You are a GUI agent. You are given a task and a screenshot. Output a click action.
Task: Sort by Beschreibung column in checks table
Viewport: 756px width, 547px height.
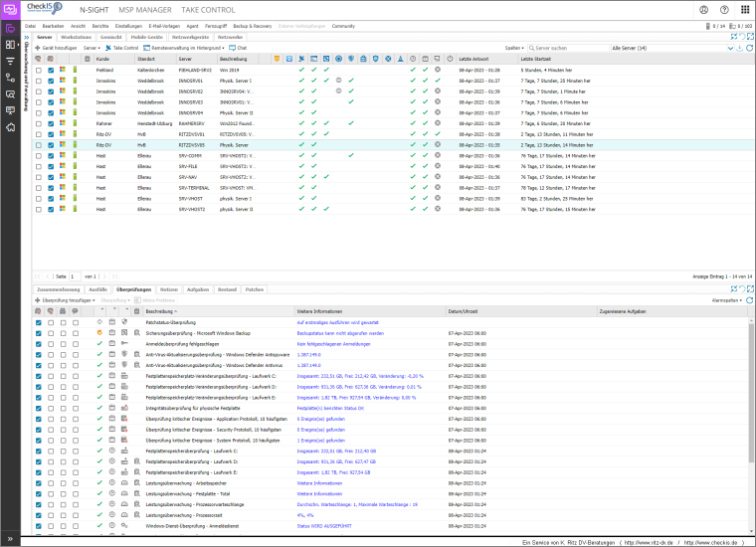(161, 311)
